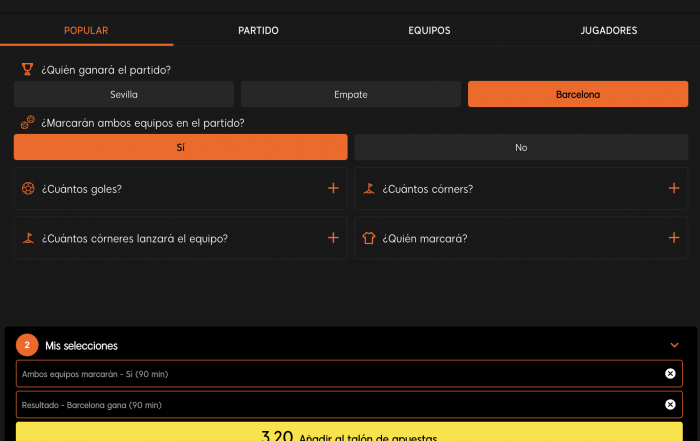Click the ¿Quién ganará el partido? heading

pyautogui.click(x=106, y=70)
